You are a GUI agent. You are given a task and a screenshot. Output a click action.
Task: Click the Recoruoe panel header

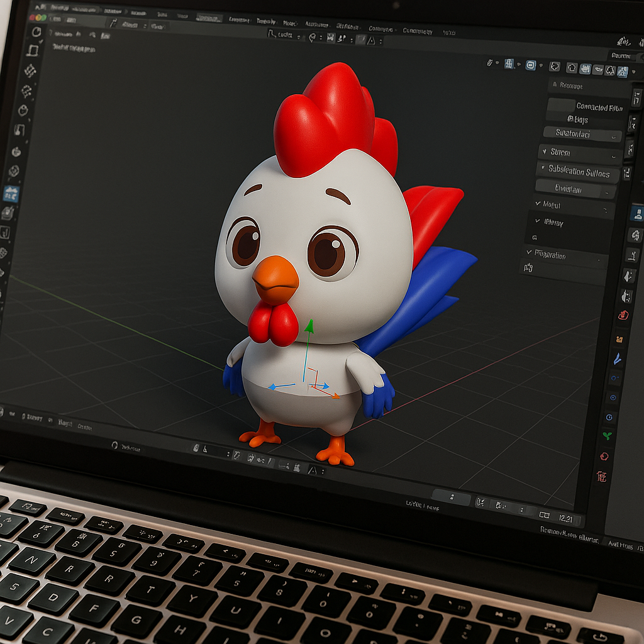coord(590,86)
